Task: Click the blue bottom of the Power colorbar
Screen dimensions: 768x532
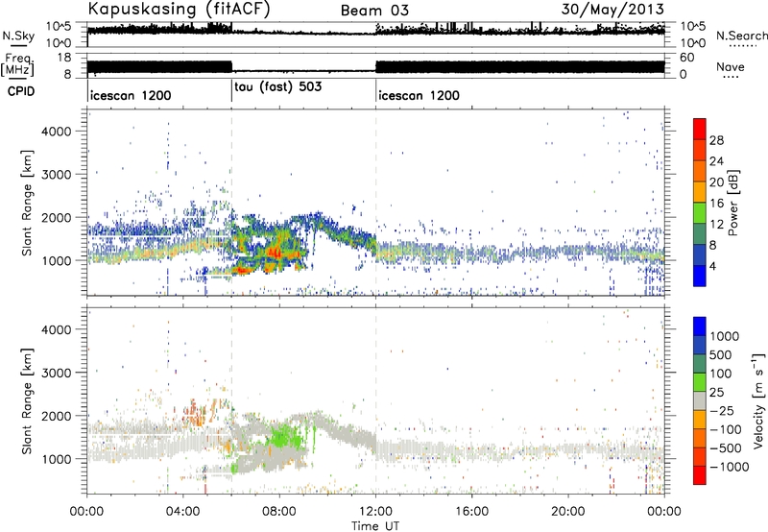Action: pos(700,277)
